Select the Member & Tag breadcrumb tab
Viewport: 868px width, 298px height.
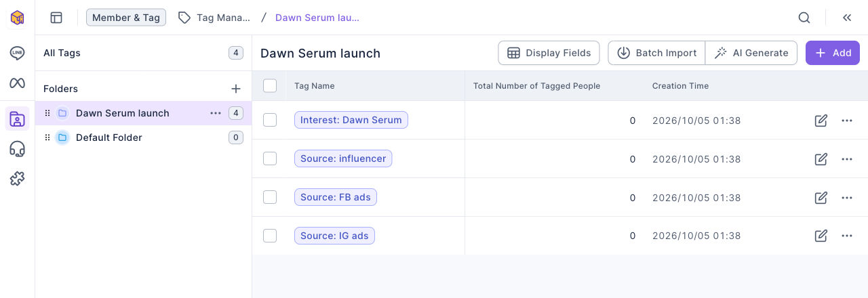click(x=126, y=18)
